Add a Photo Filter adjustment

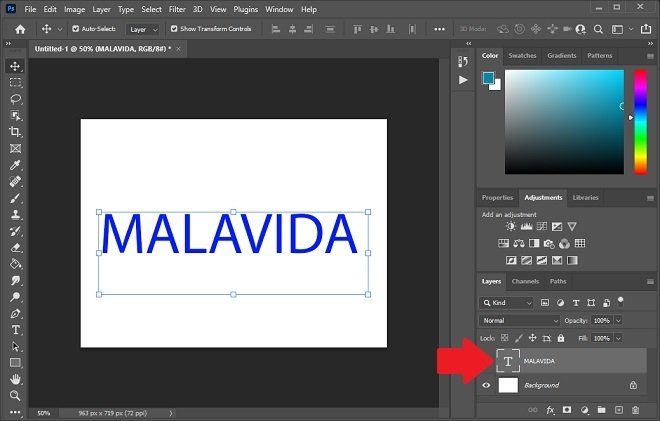point(549,243)
